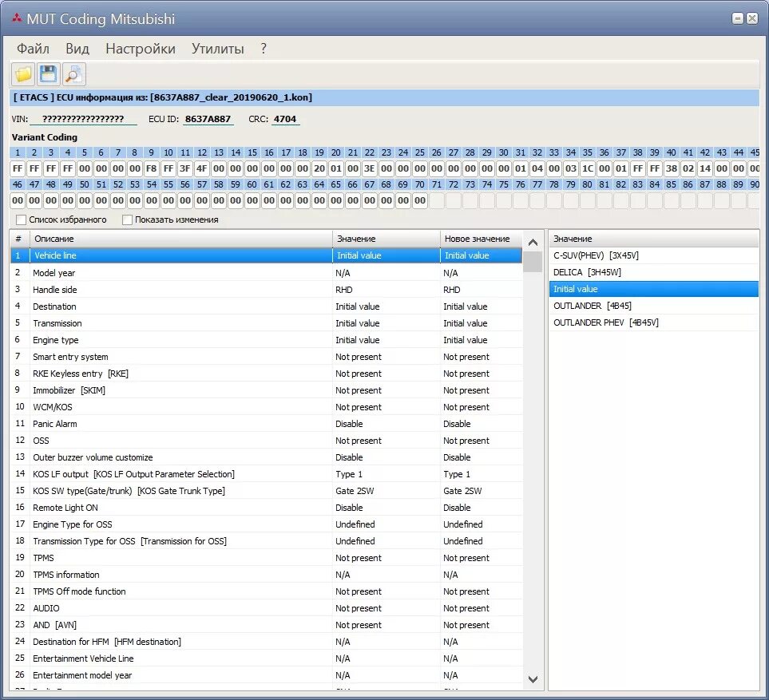Open the Утилиты menu
Image resolution: width=769 pixels, height=700 pixels.
(218, 49)
